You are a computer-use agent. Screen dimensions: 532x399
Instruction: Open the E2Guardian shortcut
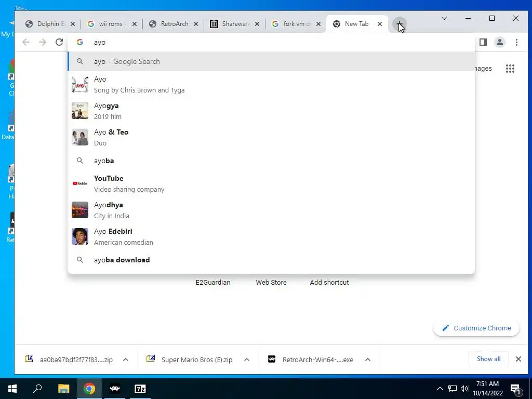point(212,282)
